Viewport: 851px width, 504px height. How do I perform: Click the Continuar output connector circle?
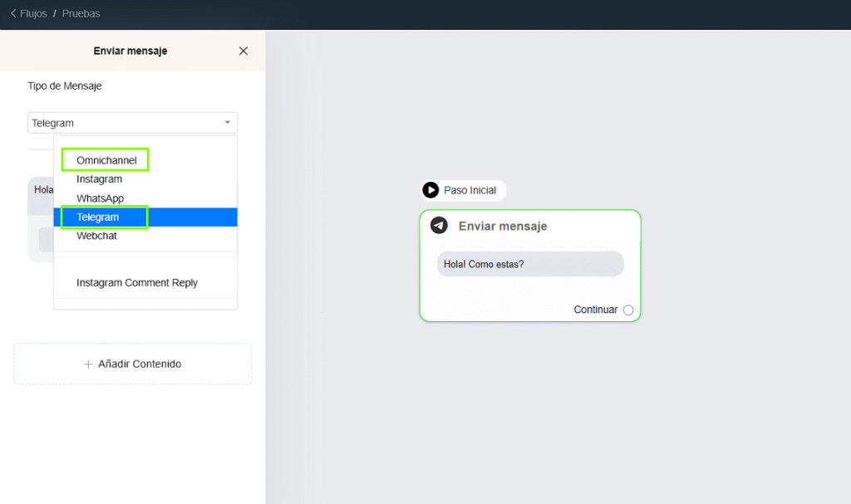tap(628, 310)
